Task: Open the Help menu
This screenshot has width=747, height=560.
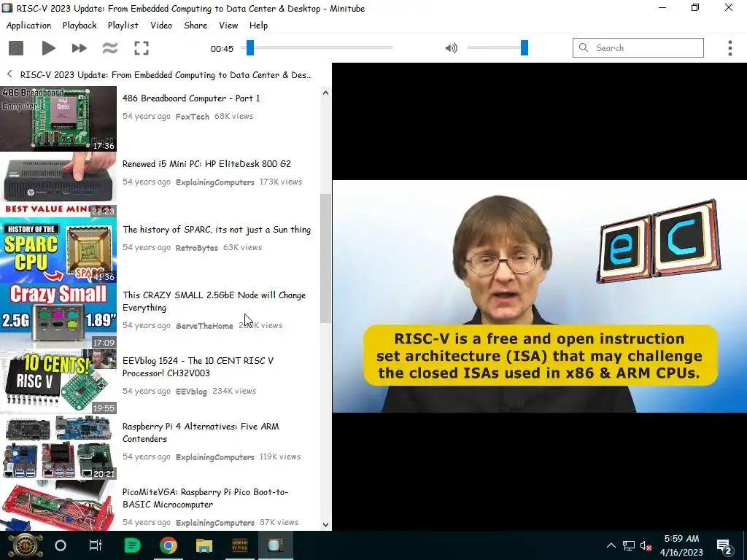Action: [258, 26]
